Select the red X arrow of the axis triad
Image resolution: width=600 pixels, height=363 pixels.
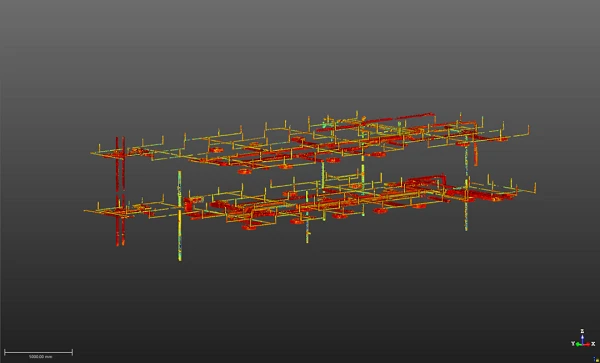pyautogui.click(x=587, y=345)
